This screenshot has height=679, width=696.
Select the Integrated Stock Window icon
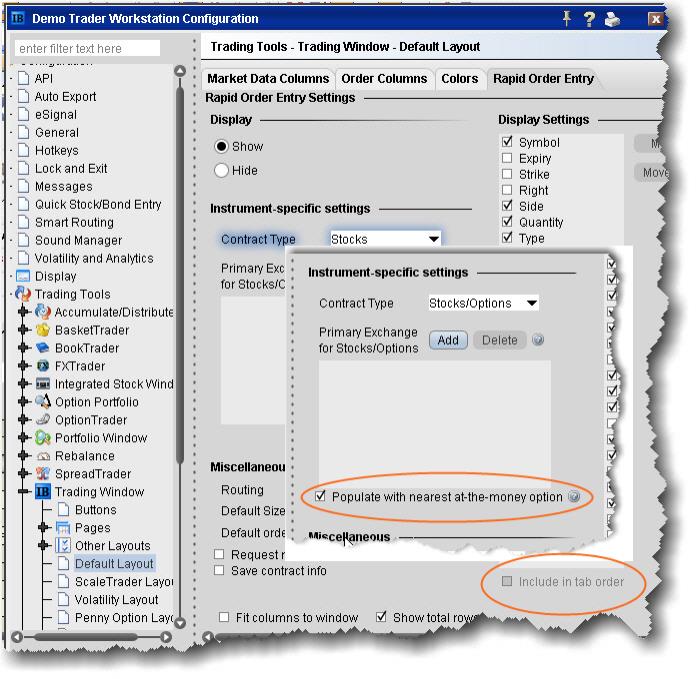pos(43,383)
